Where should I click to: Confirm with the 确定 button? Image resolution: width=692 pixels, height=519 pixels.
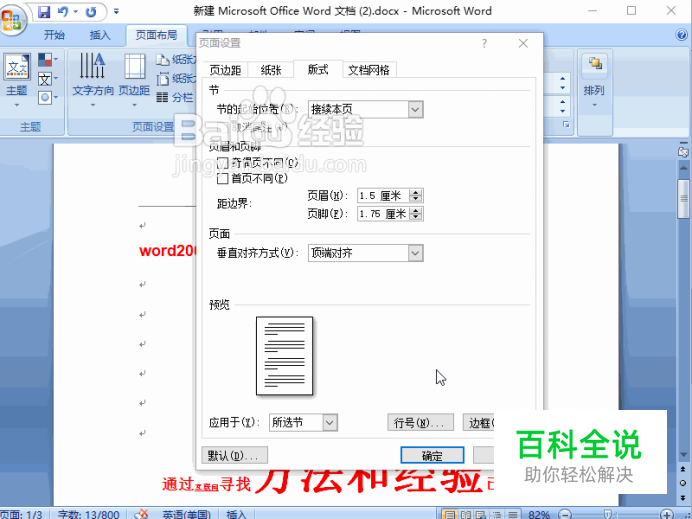pyautogui.click(x=432, y=455)
